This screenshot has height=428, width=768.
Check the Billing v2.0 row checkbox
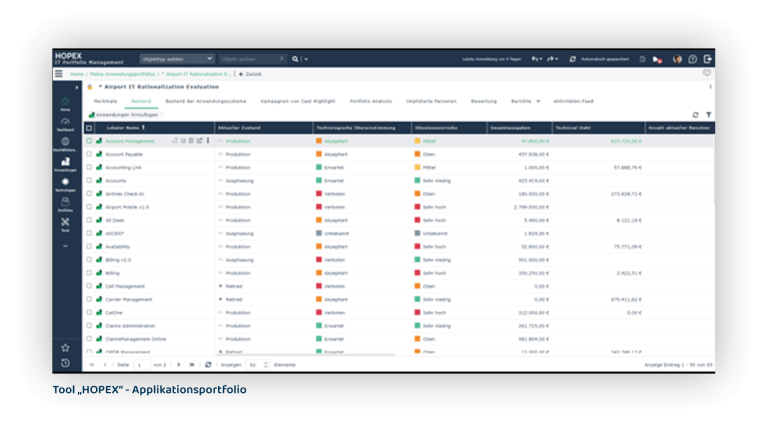click(89, 260)
